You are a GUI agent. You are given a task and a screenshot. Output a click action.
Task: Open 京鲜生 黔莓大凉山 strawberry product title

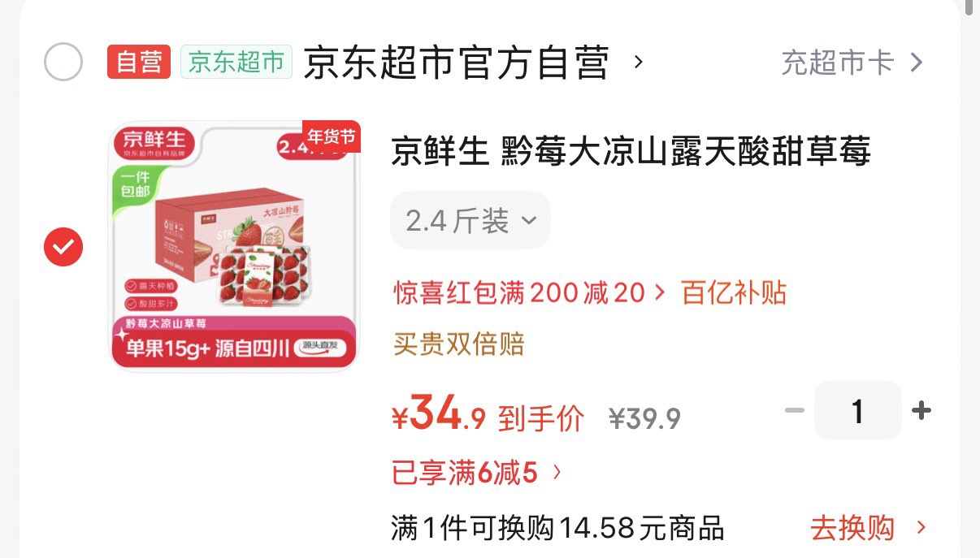click(631, 151)
